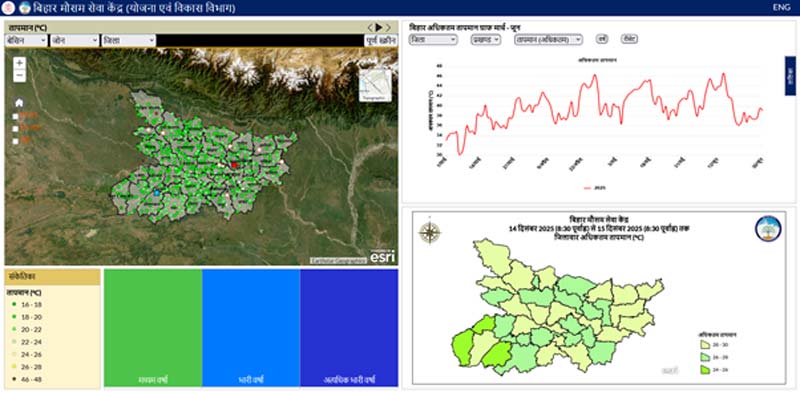Viewport: 800px width, 393px height.
Task: Click the blue square station marker on map
Action: [157, 193]
